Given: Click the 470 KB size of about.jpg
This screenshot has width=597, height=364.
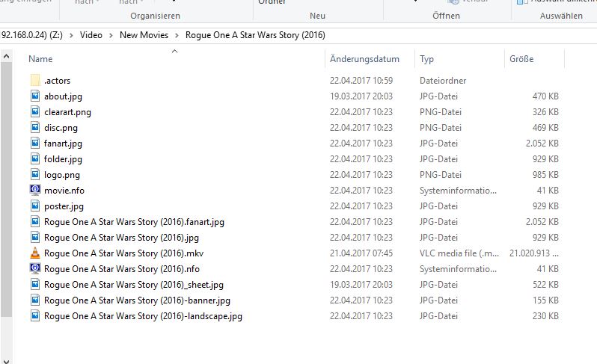Looking at the screenshot, I should pos(545,96).
